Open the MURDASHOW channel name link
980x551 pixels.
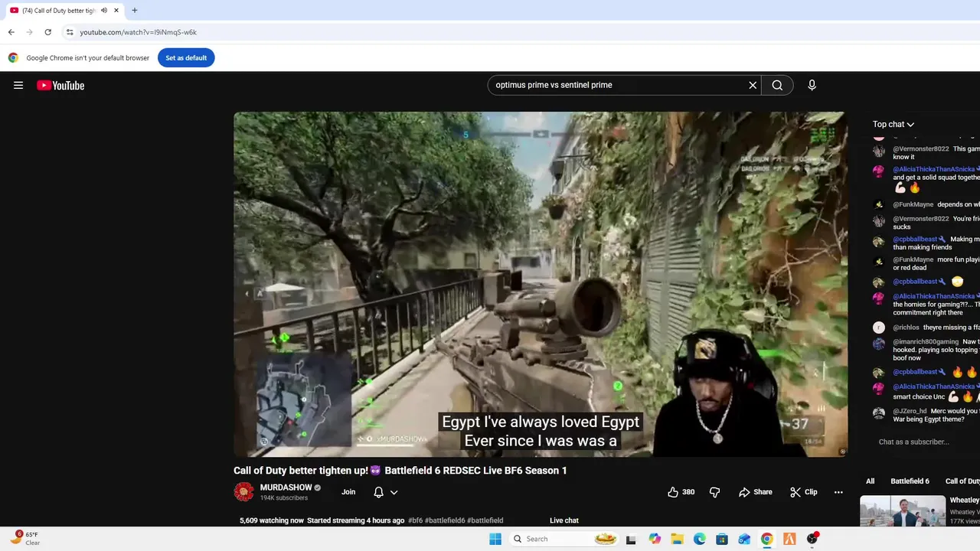point(286,487)
